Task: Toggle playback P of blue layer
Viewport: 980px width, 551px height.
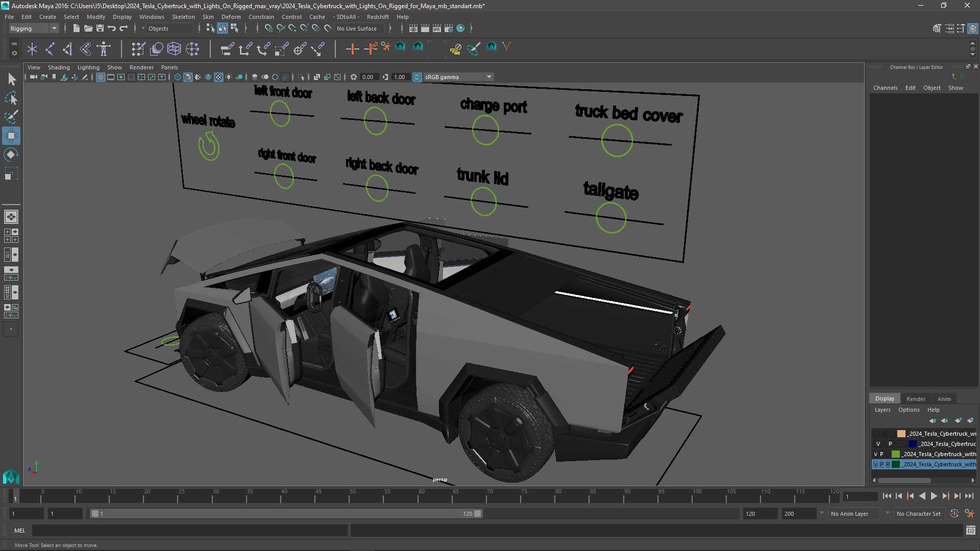Action: click(x=890, y=444)
